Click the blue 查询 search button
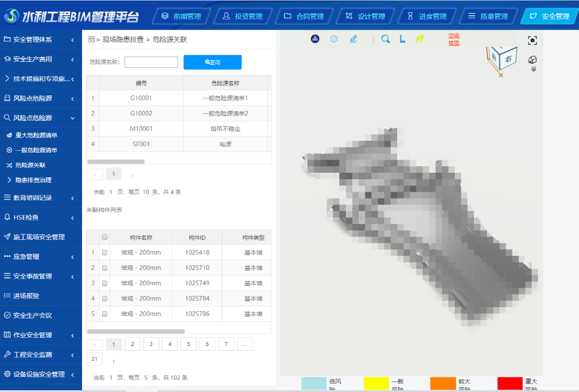Viewport: 579px width, 392px height. (x=212, y=62)
